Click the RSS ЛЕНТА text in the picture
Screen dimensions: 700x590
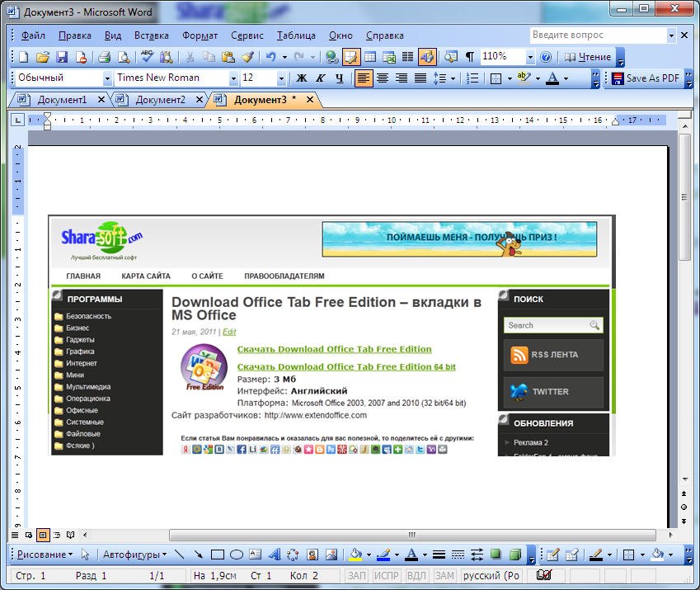554,355
